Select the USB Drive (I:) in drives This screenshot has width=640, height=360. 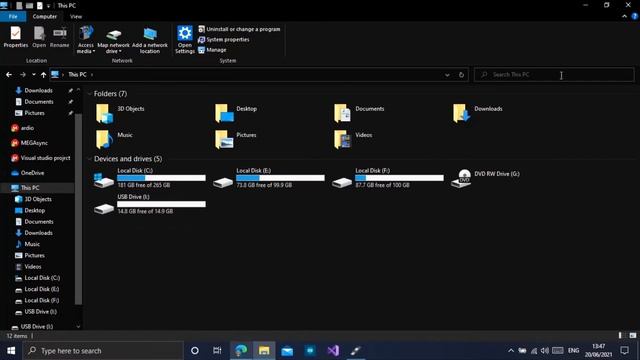(x=149, y=204)
